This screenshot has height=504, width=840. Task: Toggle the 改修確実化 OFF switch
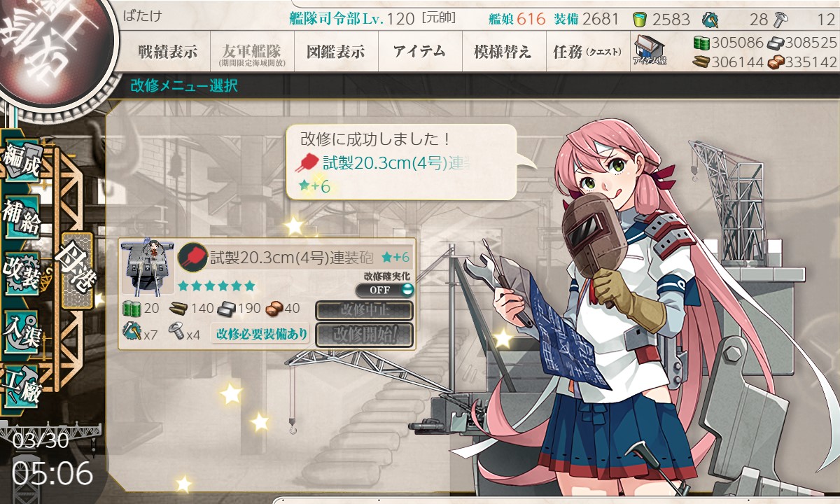(384, 290)
